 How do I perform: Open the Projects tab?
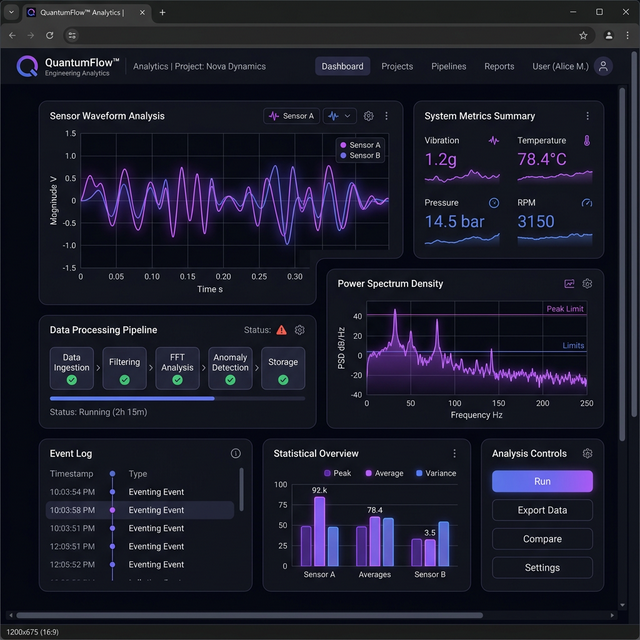coord(397,66)
